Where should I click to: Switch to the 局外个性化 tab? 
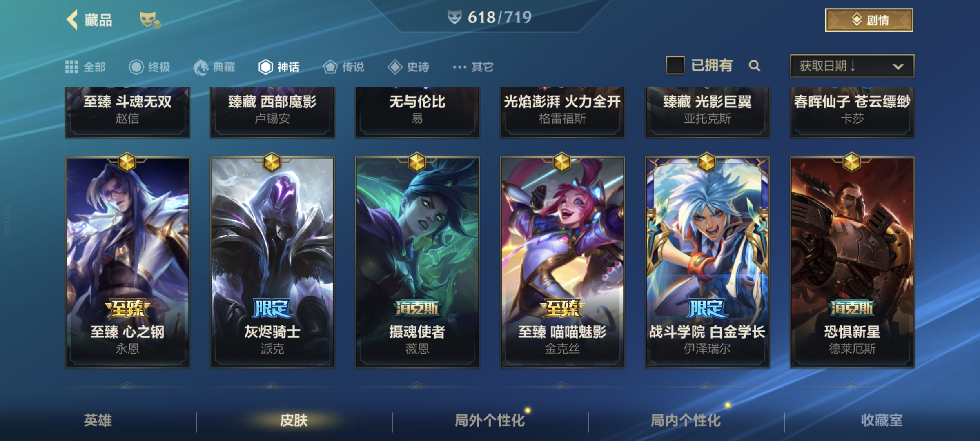(x=490, y=420)
